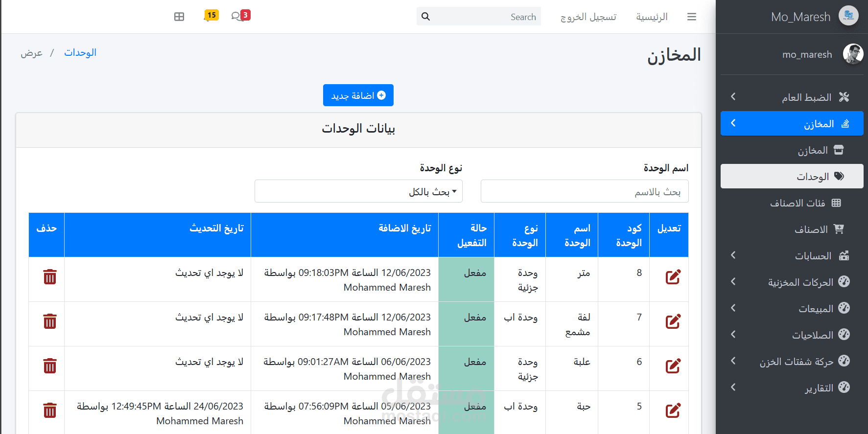Click the table icon beside فئات الاصناف

836,203
